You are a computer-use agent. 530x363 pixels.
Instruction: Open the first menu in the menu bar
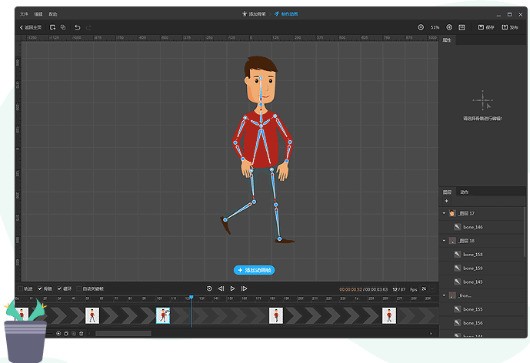tap(24, 14)
